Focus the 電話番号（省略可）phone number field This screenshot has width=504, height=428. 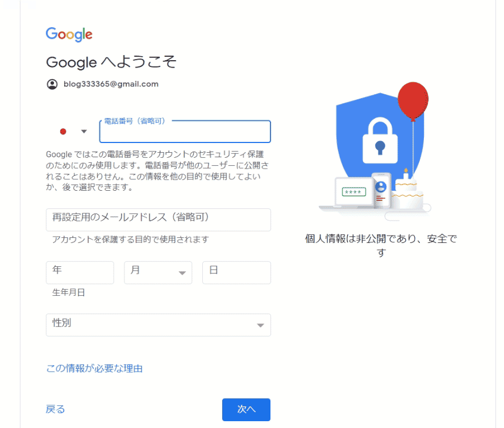click(x=185, y=132)
